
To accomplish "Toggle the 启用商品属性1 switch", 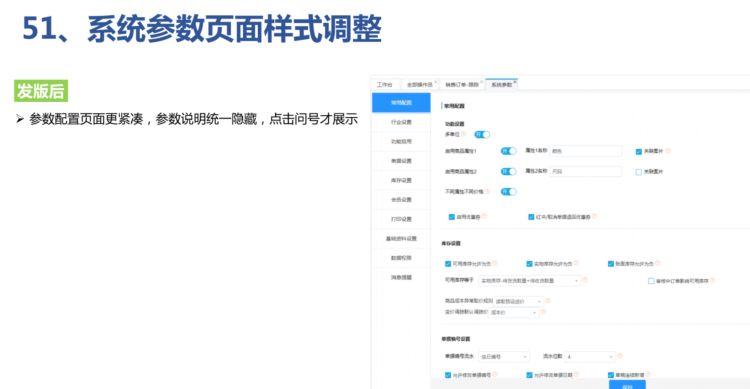I will tap(508, 151).
